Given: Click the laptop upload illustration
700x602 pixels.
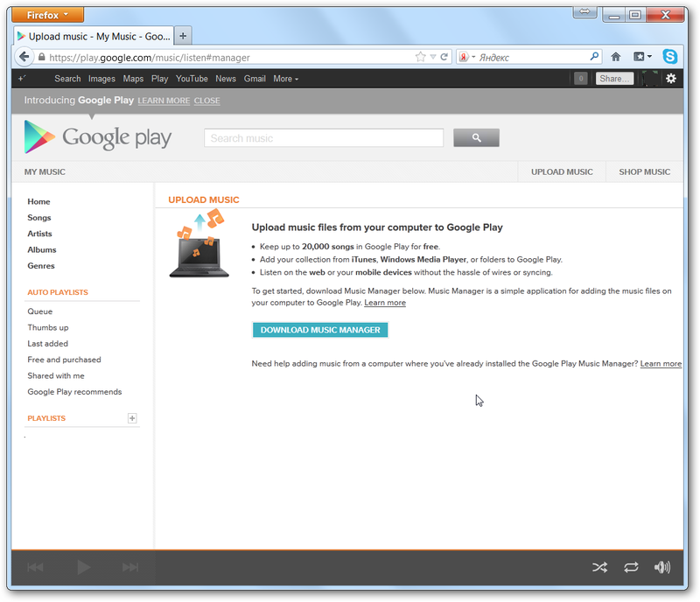Looking at the screenshot, I should coord(199,243).
